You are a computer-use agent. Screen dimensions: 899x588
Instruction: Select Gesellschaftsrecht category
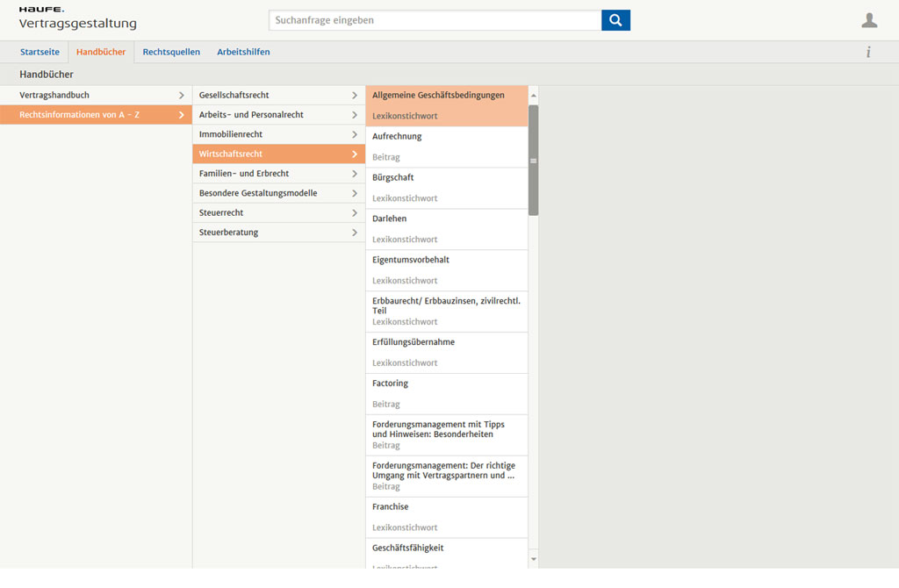[278, 95]
